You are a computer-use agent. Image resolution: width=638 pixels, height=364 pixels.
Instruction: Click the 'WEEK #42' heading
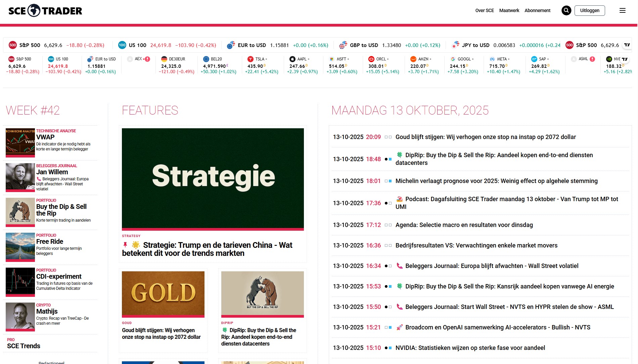click(x=33, y=110)
